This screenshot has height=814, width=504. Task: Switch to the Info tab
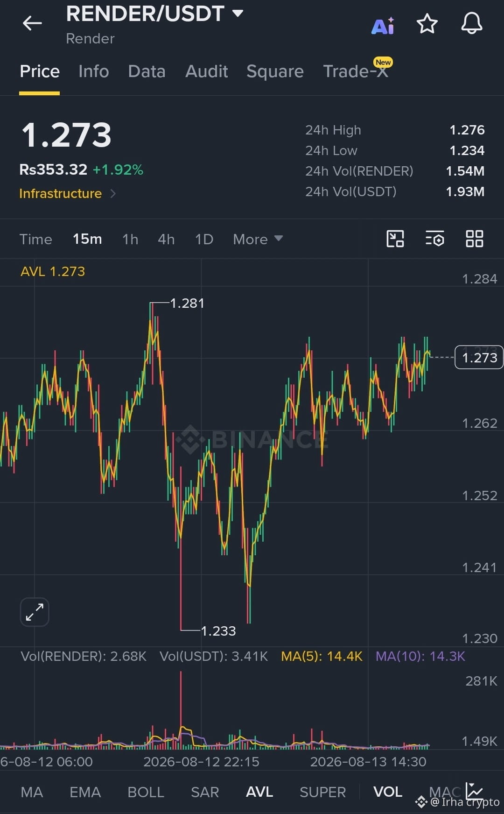94,71
